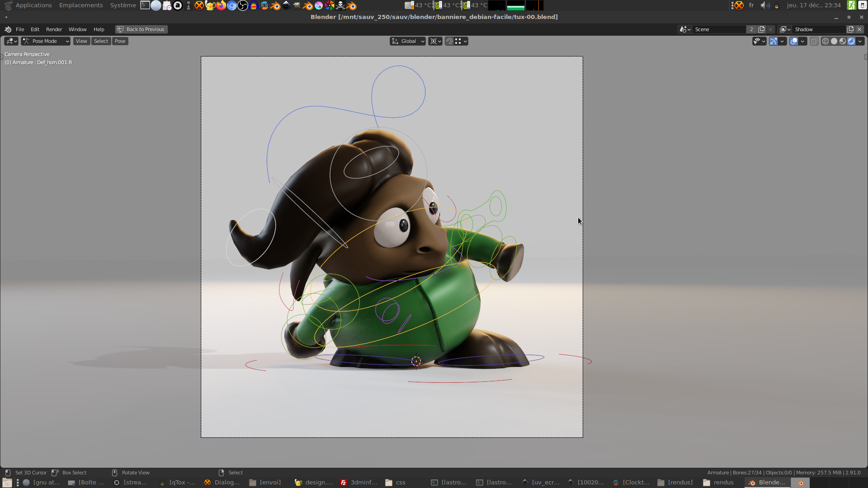Expand the overlays options dropdown arrow

click(x=802, y=41)
